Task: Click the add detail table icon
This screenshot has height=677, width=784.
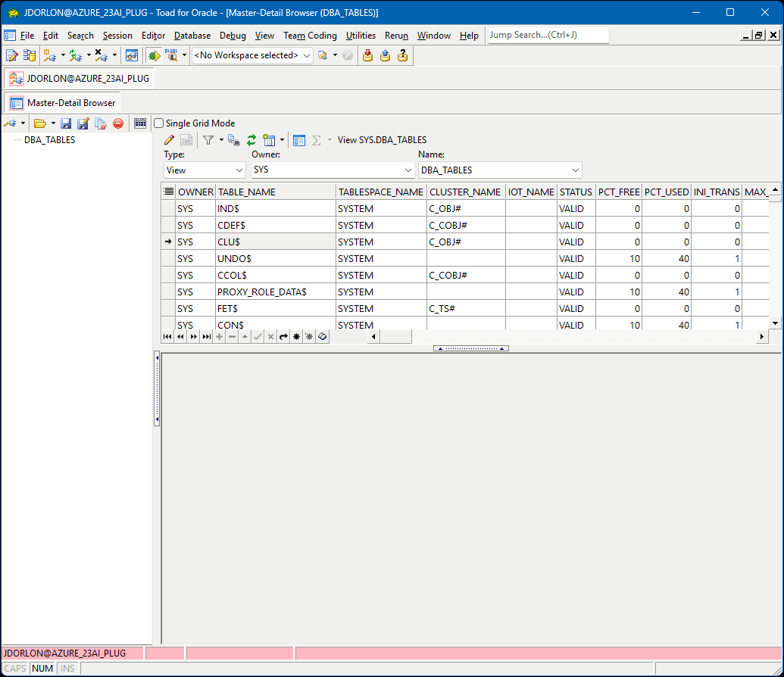Action: [x=269, y=140]
